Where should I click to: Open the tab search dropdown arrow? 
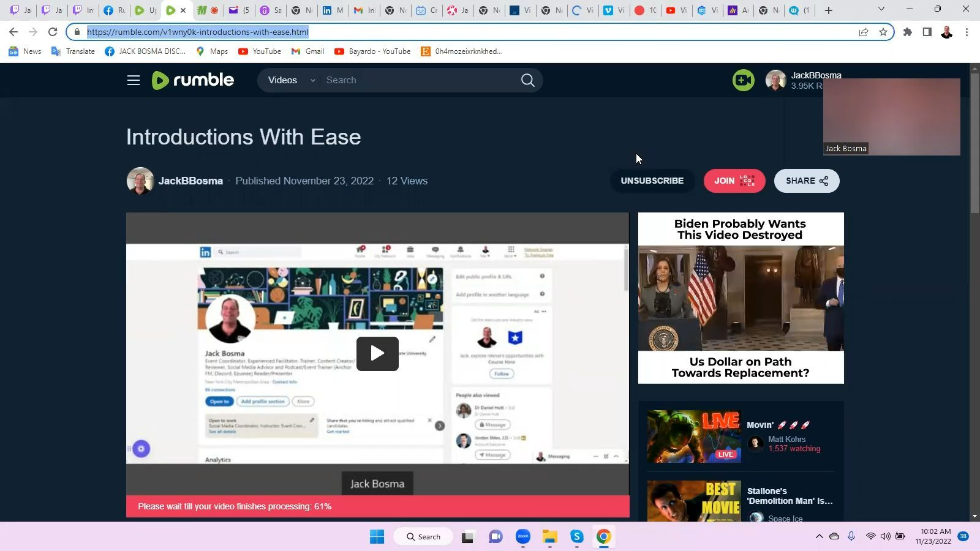[881, 9]
